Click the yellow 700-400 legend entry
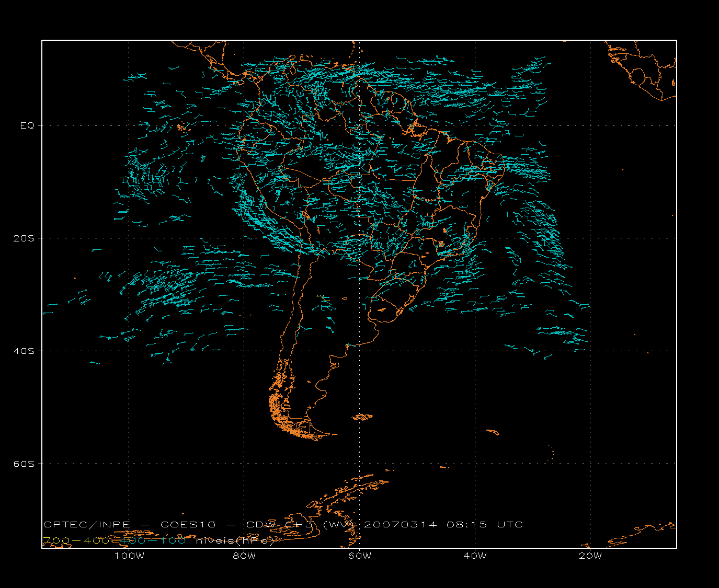 [x=76, y=540]
